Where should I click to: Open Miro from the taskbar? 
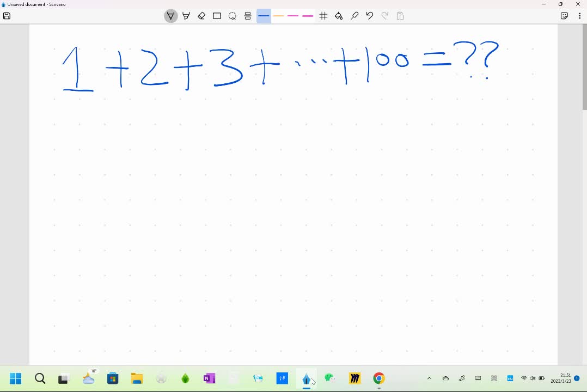(354, 378)
